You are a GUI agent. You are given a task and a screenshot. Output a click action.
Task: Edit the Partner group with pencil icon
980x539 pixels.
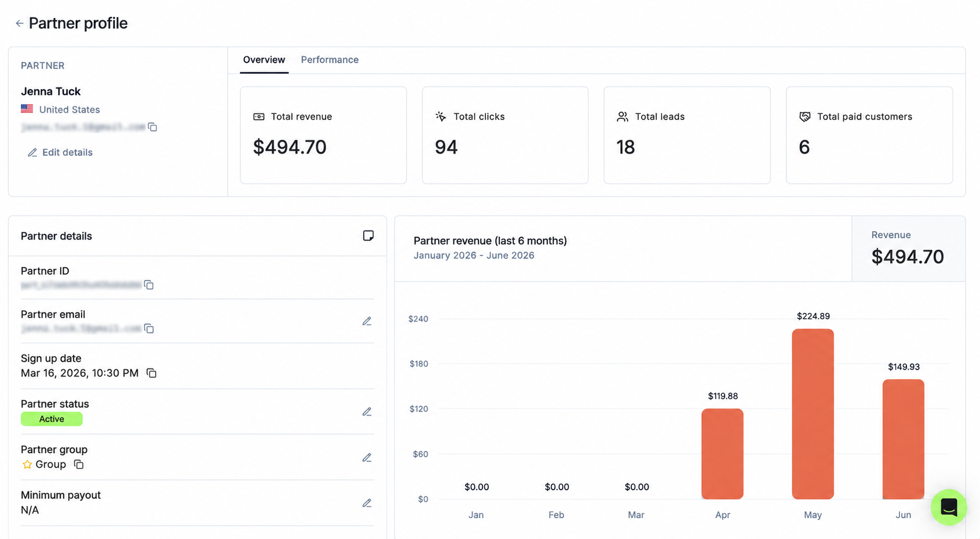point(367,457)
